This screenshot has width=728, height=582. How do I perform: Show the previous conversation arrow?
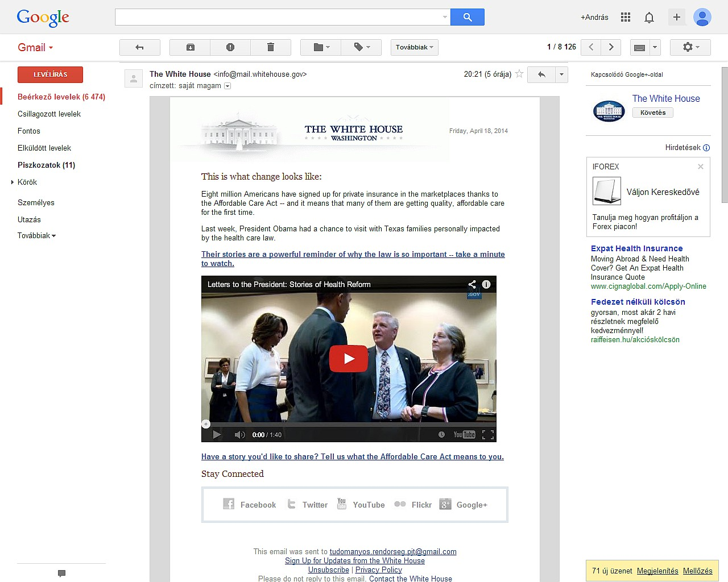coord(591,47)
